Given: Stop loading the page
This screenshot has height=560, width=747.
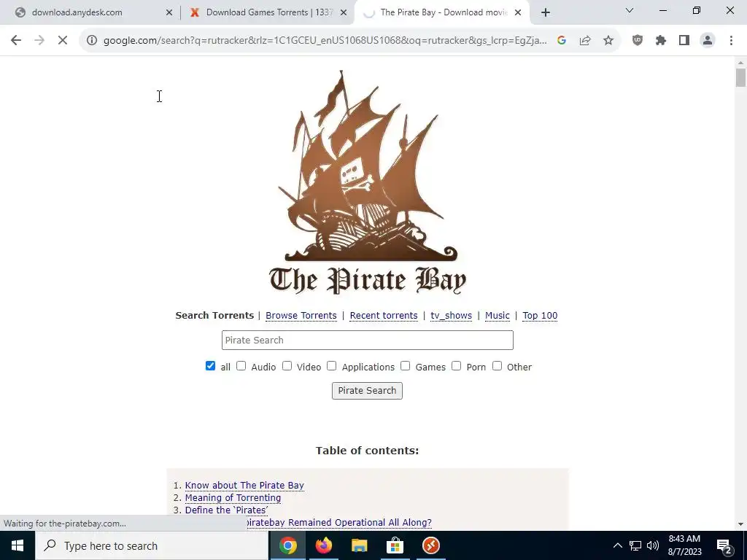Looking at the screenshot, I should (x=63, y=41).
